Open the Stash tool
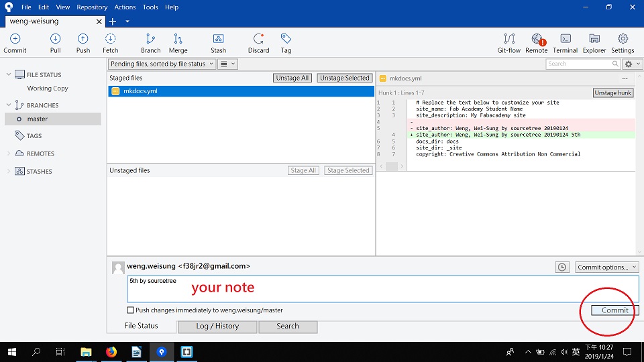The height and width of the screenshot is (362, 644). click(218, 43)
